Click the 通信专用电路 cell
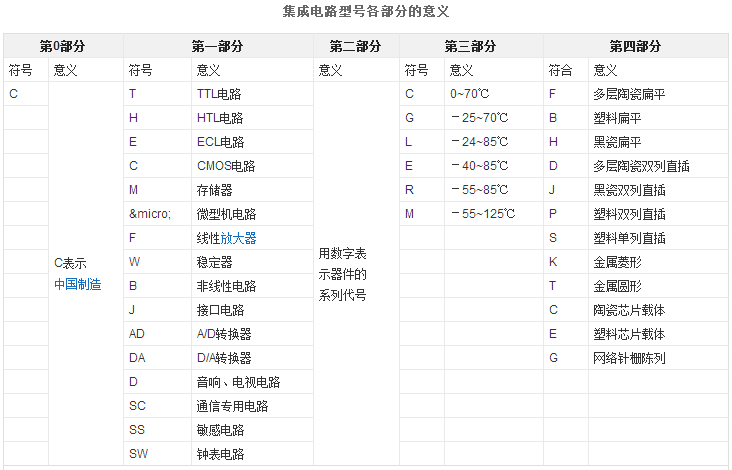 coord(252,406)
